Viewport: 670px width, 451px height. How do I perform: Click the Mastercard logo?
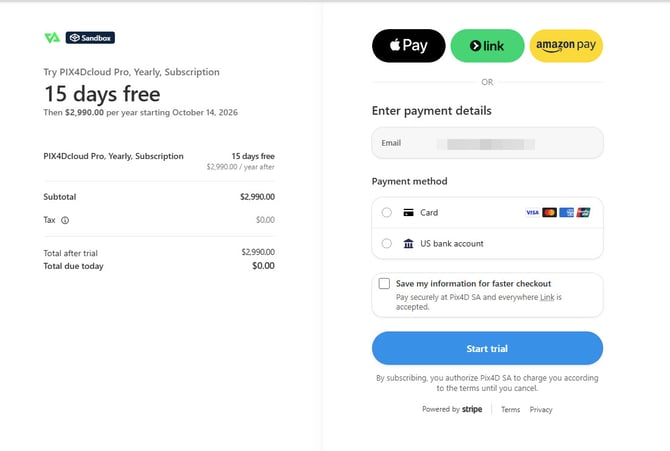[550, 212]
